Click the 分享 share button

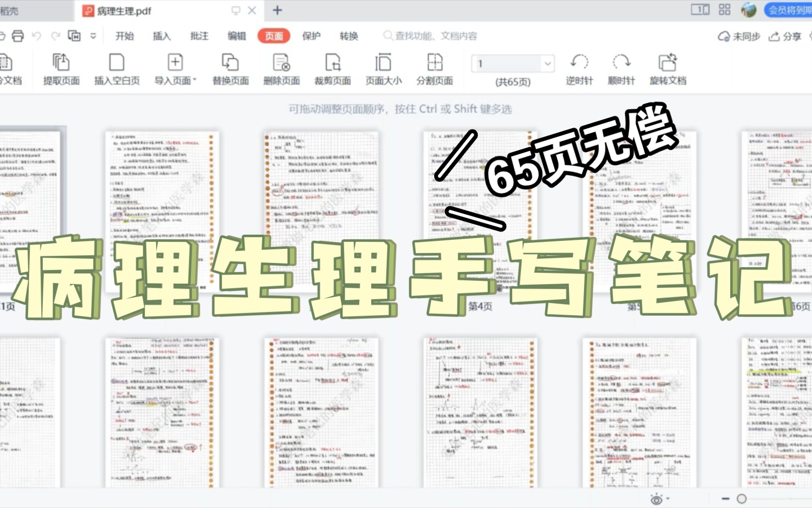[785, 37]
